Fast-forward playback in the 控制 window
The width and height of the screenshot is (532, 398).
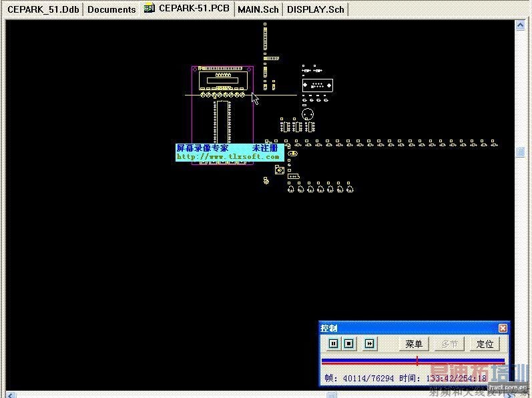[369, 344]
